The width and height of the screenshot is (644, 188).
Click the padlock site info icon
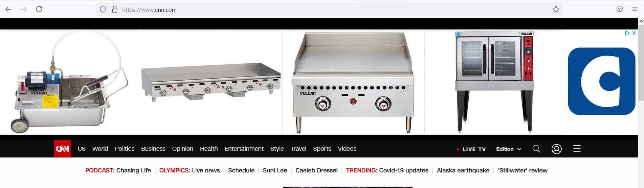pyautogui.click(x=115, y=9)
